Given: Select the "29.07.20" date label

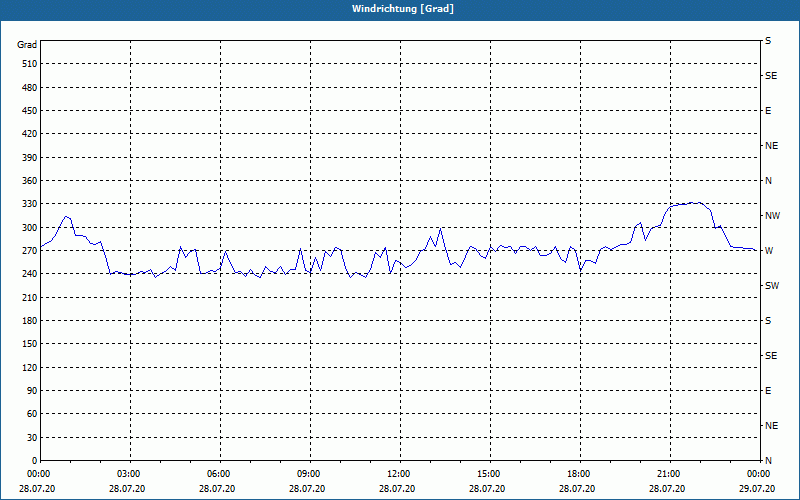Looking at the screenshot, I should pos(757,489).
